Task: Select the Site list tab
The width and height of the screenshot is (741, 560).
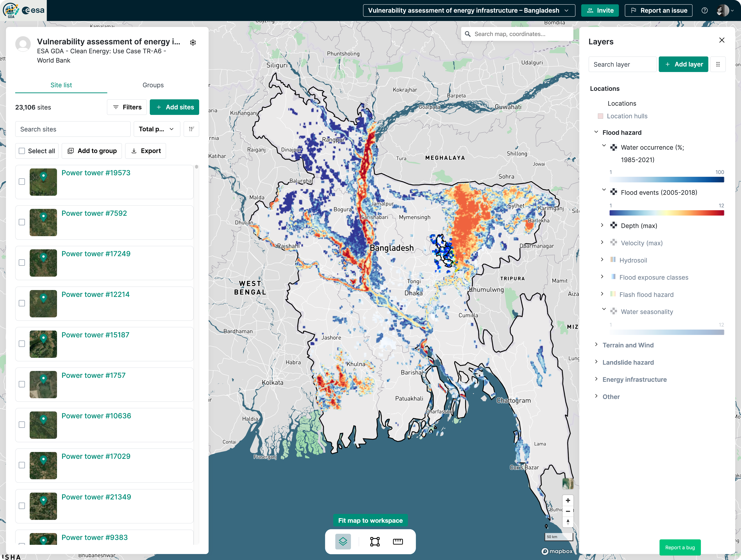Action: (61, 85)
